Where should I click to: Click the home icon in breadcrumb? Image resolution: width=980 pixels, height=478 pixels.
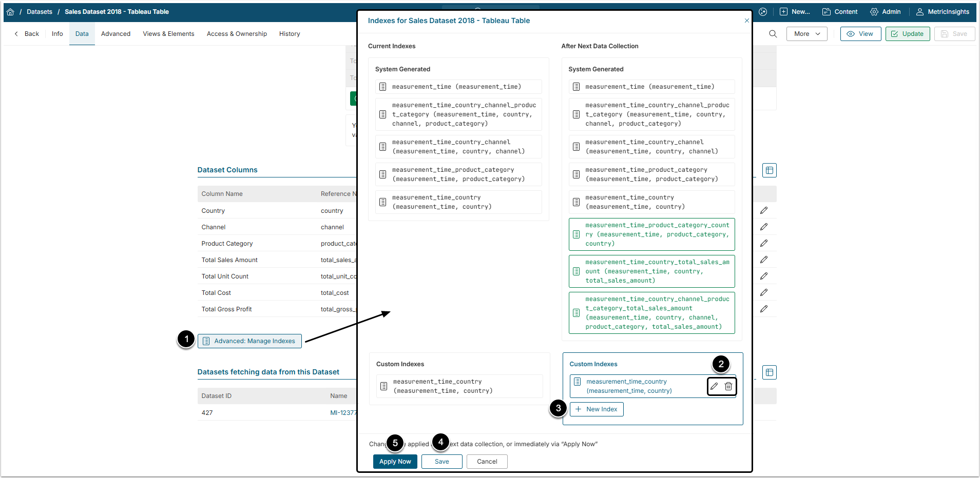(x=10, y=12)
